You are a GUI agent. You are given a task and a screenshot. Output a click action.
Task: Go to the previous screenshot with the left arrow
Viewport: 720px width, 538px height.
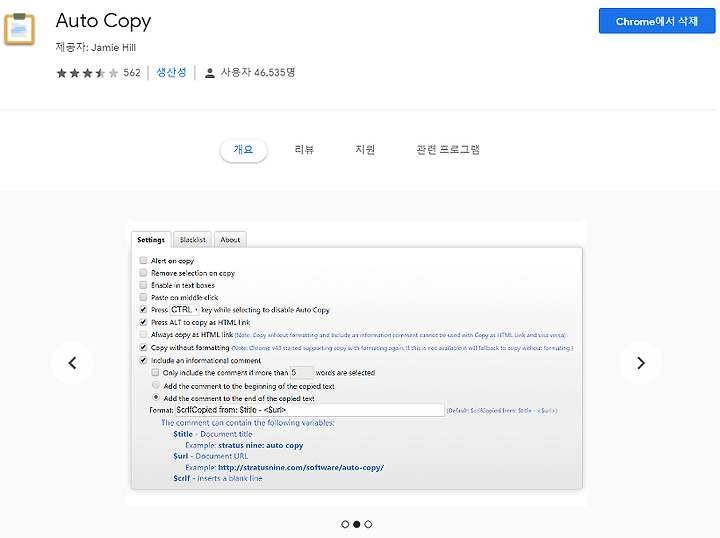click(x=72, y=363)
